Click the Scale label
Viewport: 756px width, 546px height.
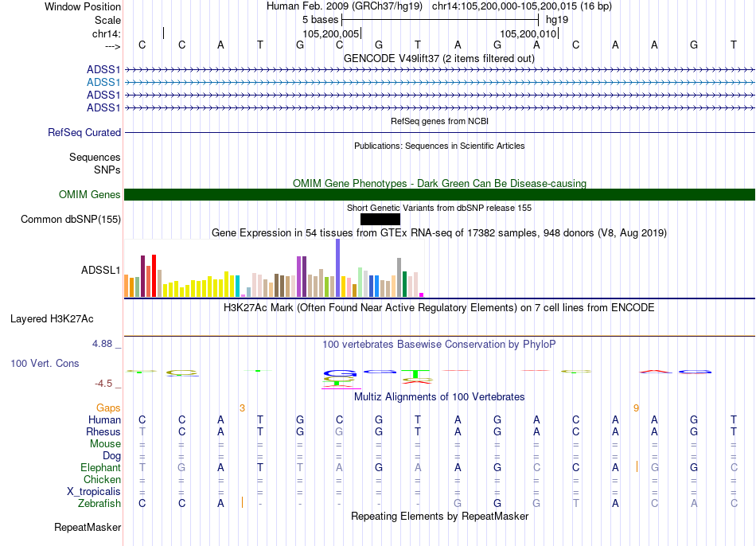107,20
